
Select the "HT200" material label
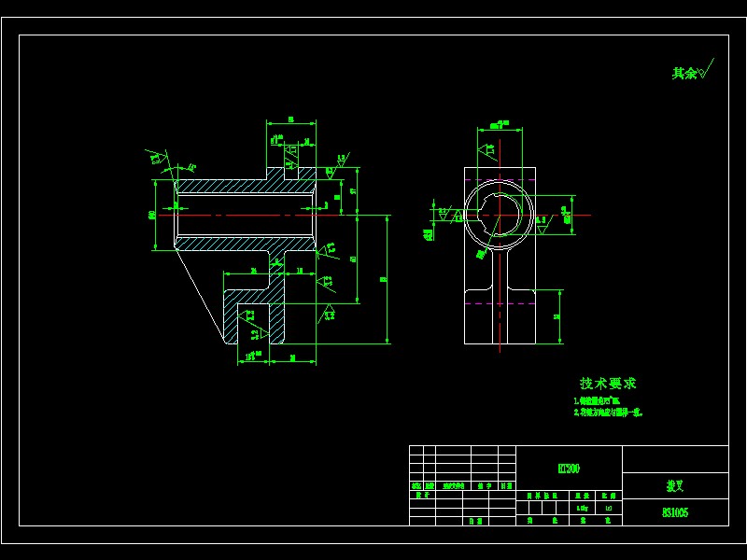tap(569, 469)
